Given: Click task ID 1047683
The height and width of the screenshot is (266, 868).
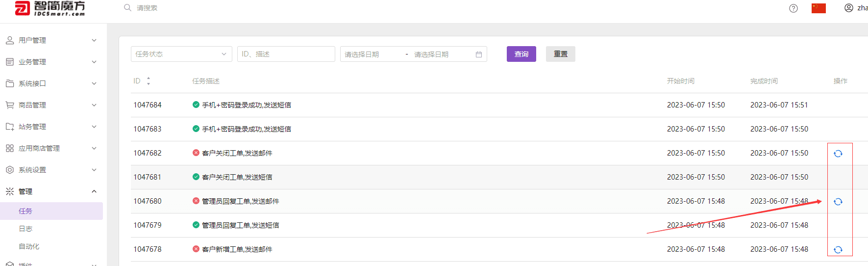Looking at the screenshot, I should pos(148,129).
